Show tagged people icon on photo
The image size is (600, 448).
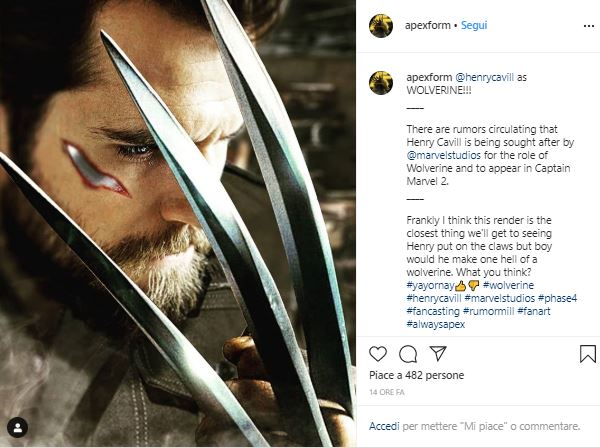pyautogui.click(x=17, y=427)
